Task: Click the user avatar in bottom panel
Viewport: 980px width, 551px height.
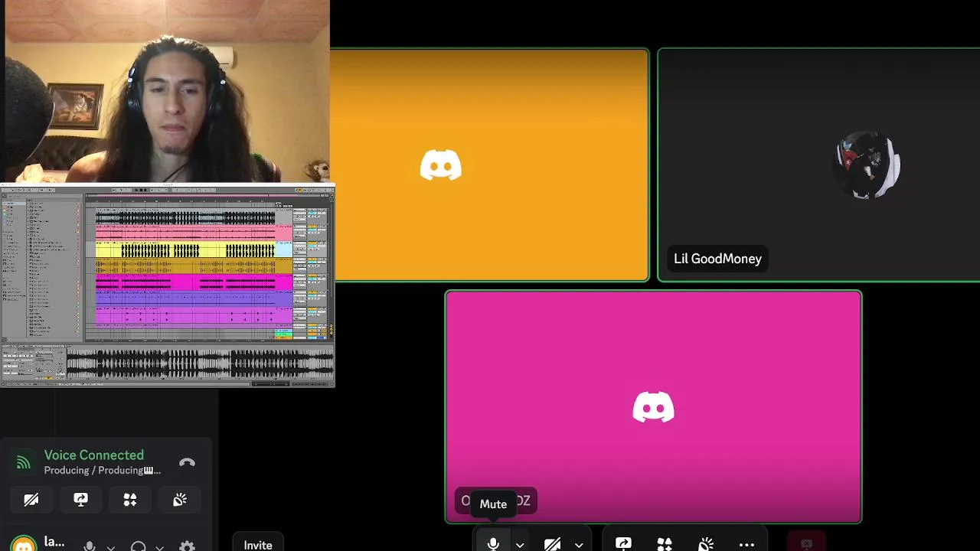Action: point(24,543)
